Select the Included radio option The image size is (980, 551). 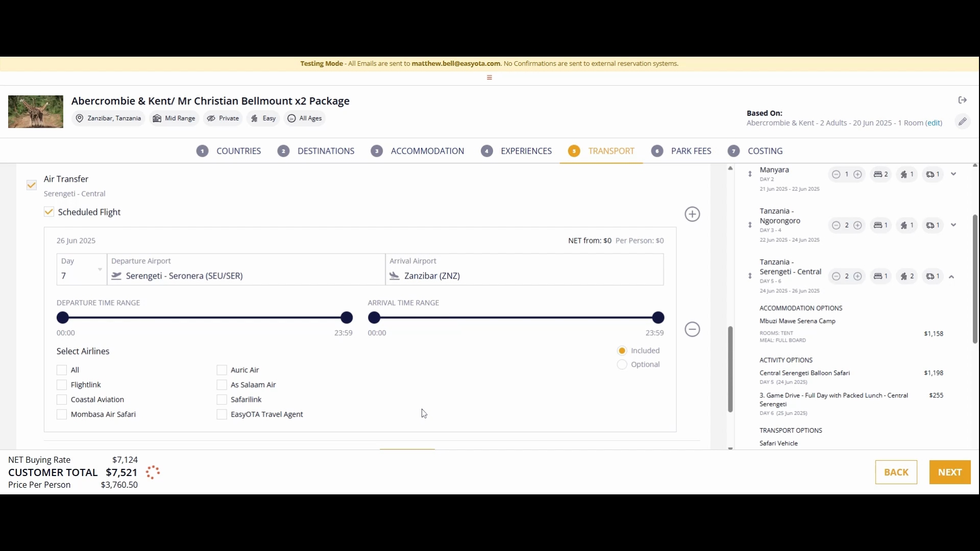pos(622,350)
